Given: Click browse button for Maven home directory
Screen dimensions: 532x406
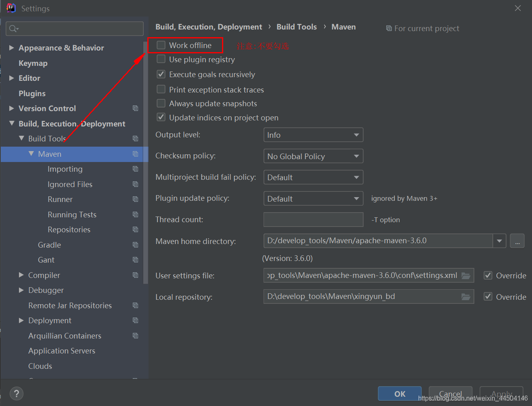Looking at the screenshot, I should 517,241.
